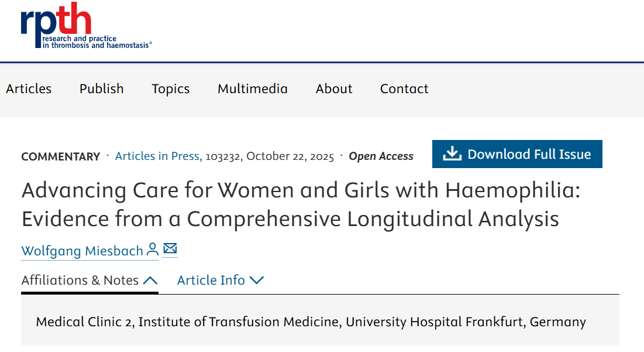Click the download icon on Download Full Issue
644x352 pixels.
coord(452,153)
